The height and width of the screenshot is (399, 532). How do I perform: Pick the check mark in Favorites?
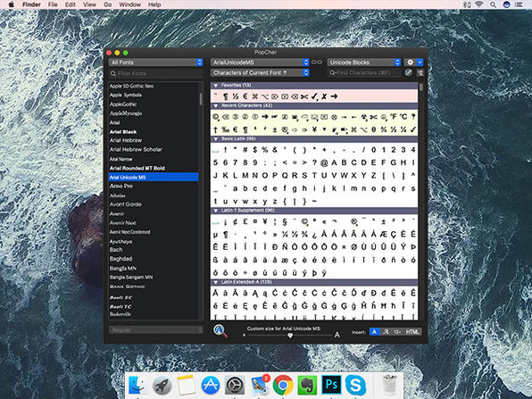(314, 96)
